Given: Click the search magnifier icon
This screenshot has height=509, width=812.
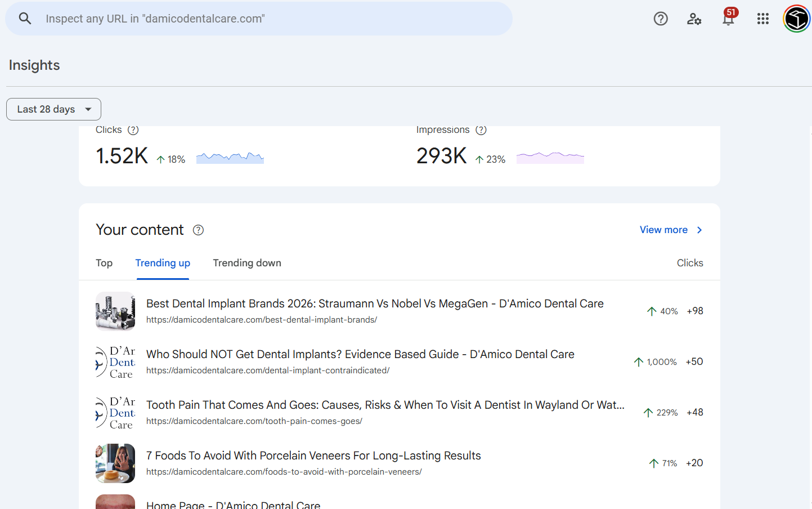Looking at the screenshot, I should pyautogui.click(x=25, y=19).
